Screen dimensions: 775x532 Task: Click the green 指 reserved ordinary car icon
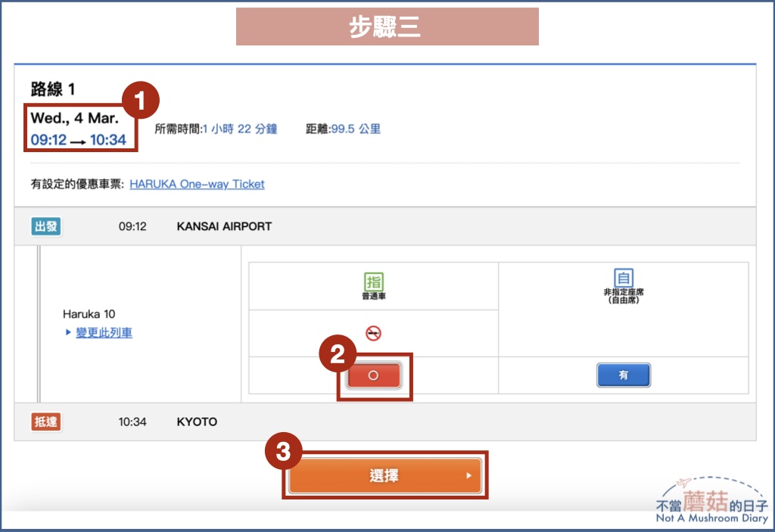[374, 281]
